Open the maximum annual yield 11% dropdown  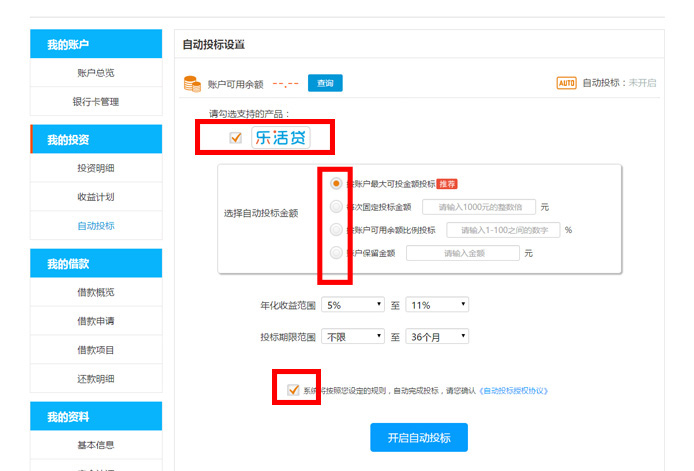[437, 305]
